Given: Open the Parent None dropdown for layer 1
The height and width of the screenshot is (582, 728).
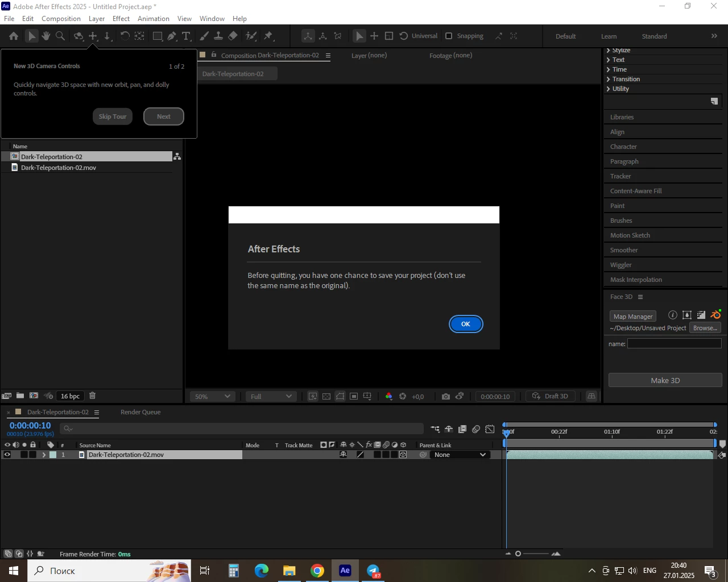Looking at the screenshot, I should 459,455.
